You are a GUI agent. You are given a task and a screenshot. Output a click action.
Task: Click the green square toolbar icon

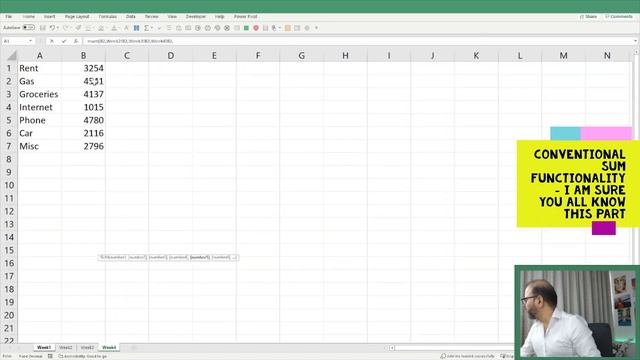tap(246, 28)
